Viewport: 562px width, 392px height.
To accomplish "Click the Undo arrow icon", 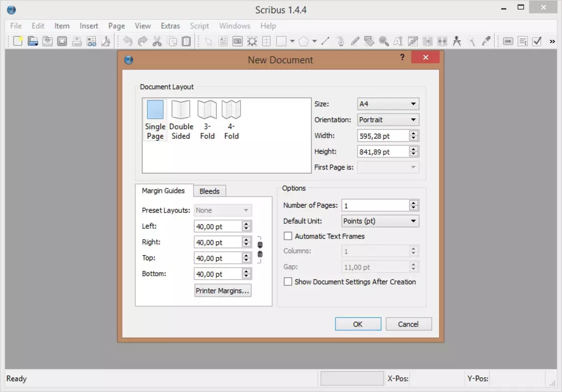I will (128, 41).
